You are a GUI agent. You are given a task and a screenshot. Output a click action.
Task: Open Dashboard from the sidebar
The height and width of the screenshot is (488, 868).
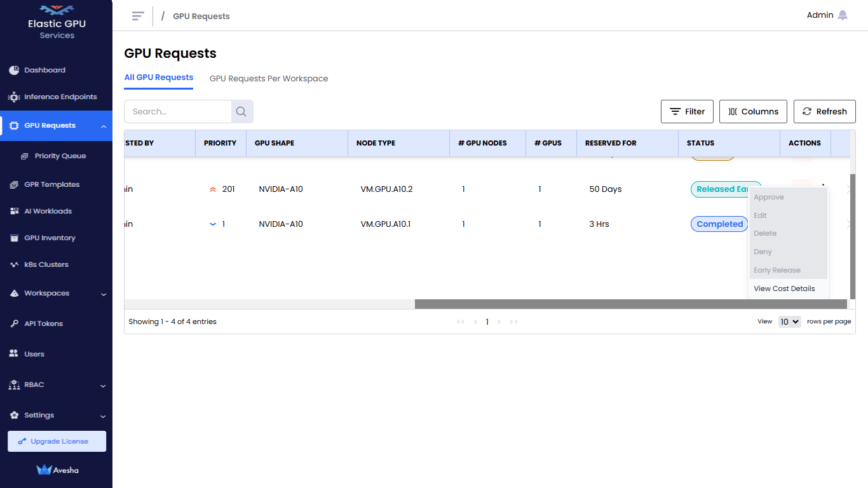point(44,70)
